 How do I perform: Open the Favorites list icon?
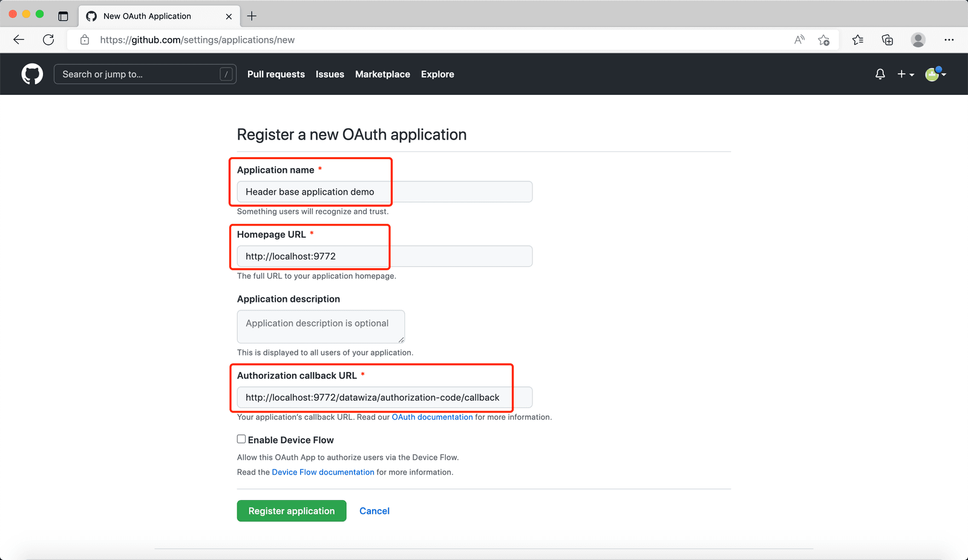click(858, 40)
